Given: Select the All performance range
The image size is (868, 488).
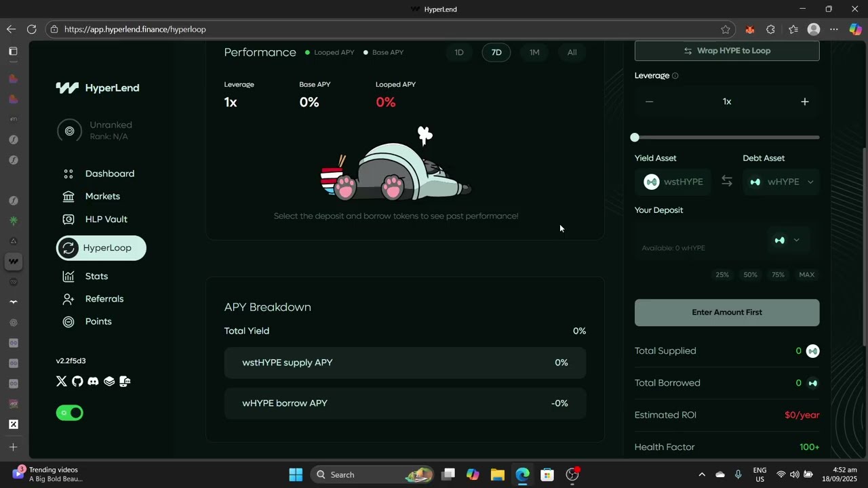Looking at the screenshot, I should tap(572, 52).
